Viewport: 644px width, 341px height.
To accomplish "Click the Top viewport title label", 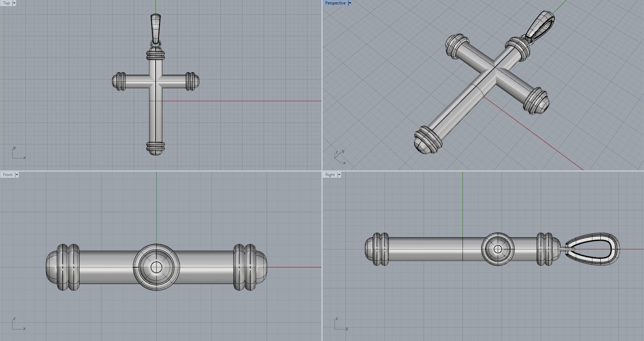I will click(x=6, y=3).
